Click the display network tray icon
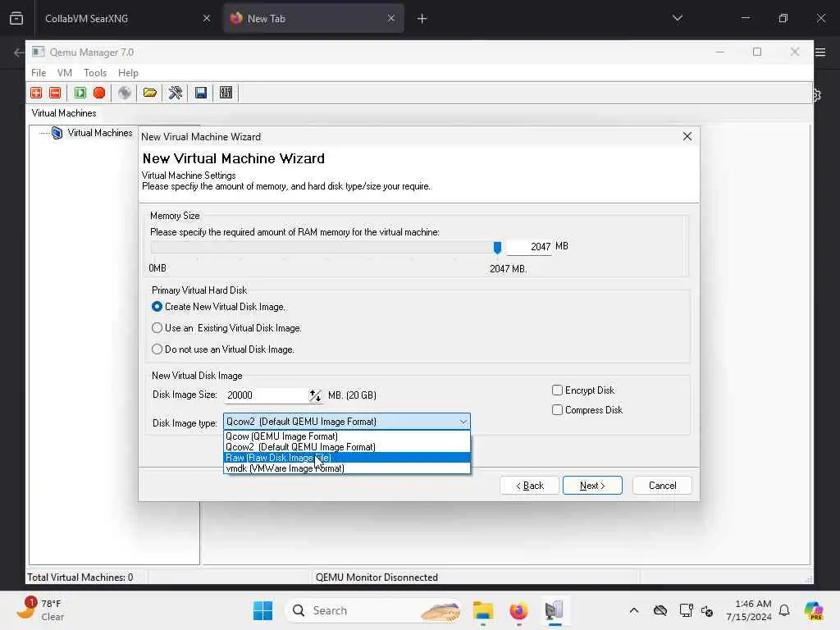The width and height of the screenshot is (840, 630). coord(687,610)
